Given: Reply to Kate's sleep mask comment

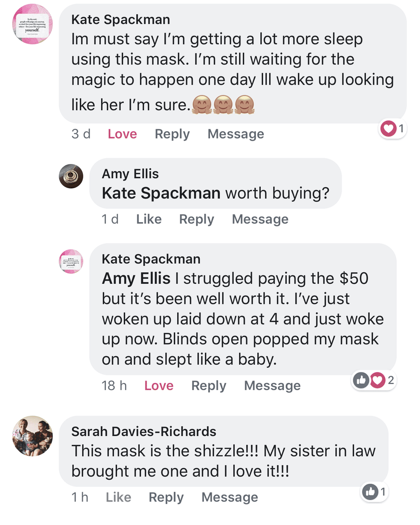Looking at the screenshot, I should tap(172, 134).
